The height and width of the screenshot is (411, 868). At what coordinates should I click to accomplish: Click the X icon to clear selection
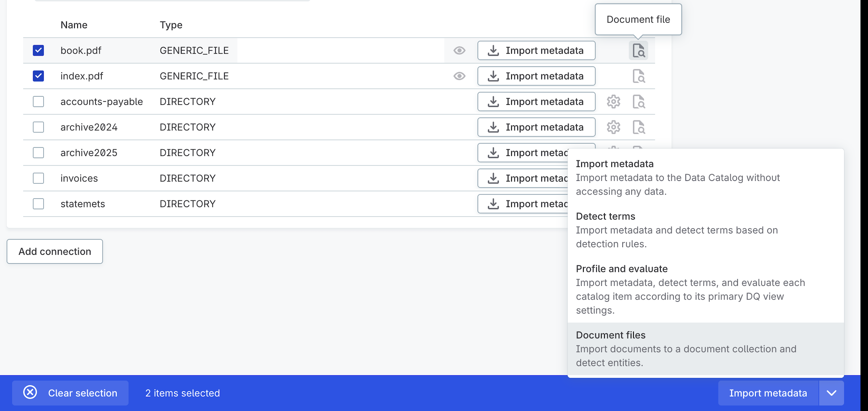(30, 392)
